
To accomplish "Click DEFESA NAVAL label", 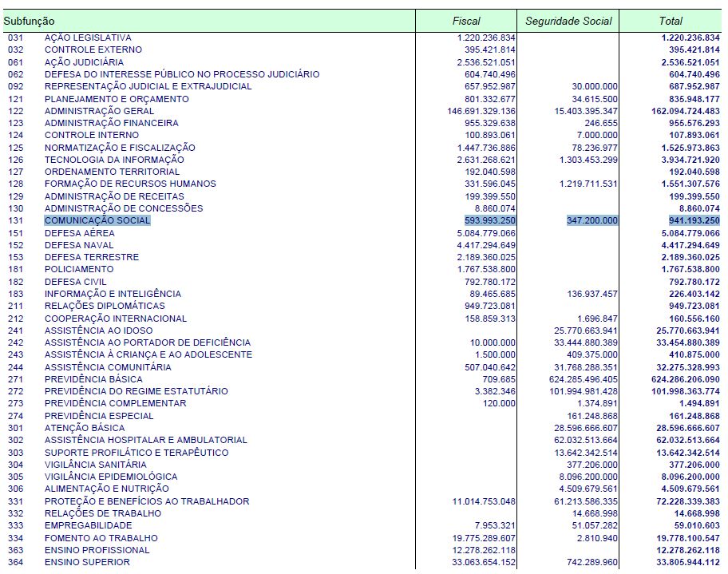I will click(x=79, y=245).
